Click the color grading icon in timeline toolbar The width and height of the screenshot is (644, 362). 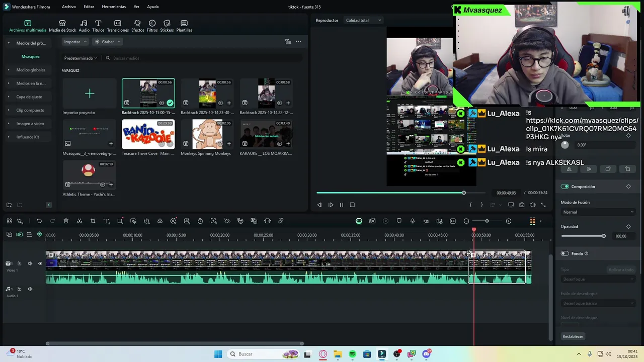coord(160,221)
